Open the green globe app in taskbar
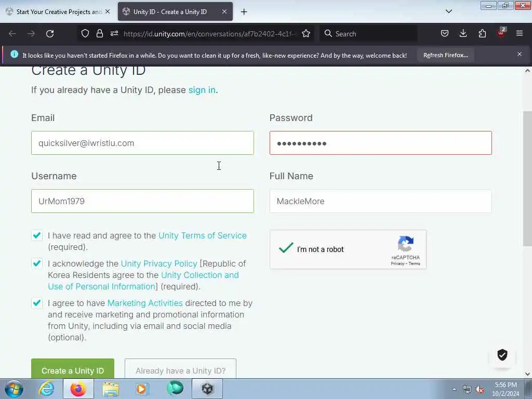 175,389
